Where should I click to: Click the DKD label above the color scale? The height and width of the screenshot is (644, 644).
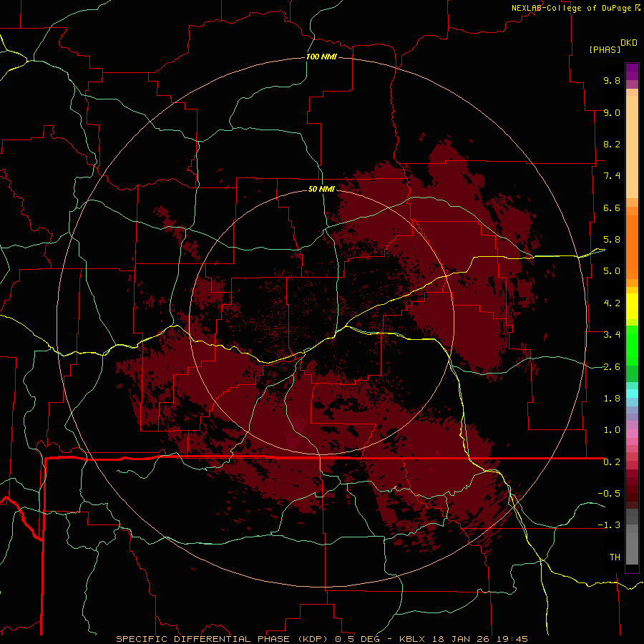tap(629, 43)
